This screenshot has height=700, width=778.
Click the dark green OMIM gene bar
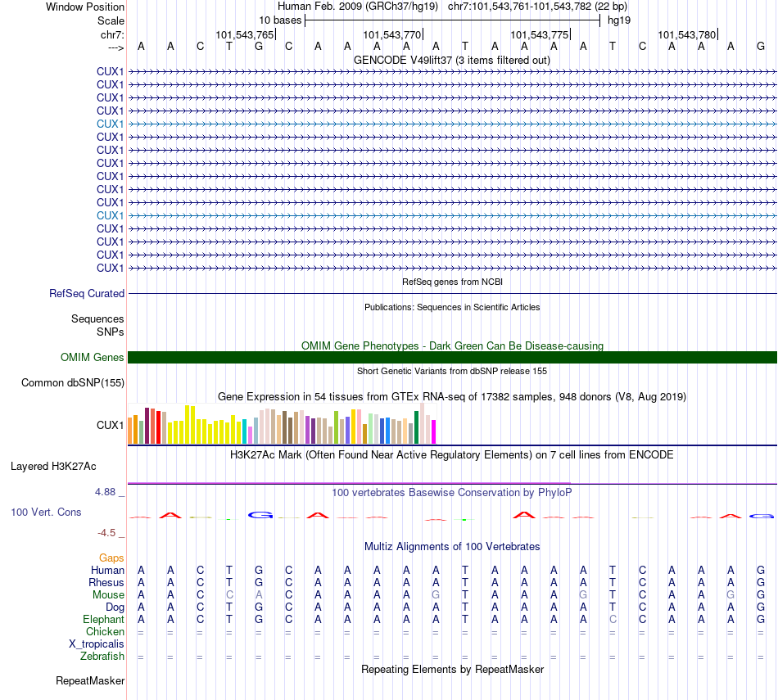pyautogui.click(x=452, y=357)
